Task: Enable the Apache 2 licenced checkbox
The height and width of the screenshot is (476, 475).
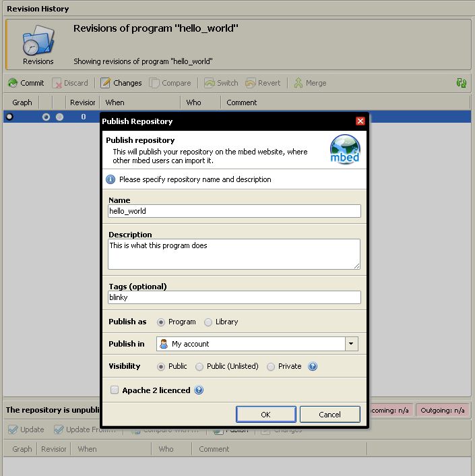Action: click(115, 390)
